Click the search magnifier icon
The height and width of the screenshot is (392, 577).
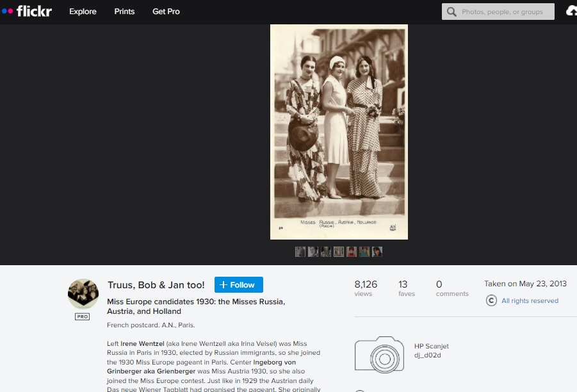pyautogui.click(x=452, y=12)
